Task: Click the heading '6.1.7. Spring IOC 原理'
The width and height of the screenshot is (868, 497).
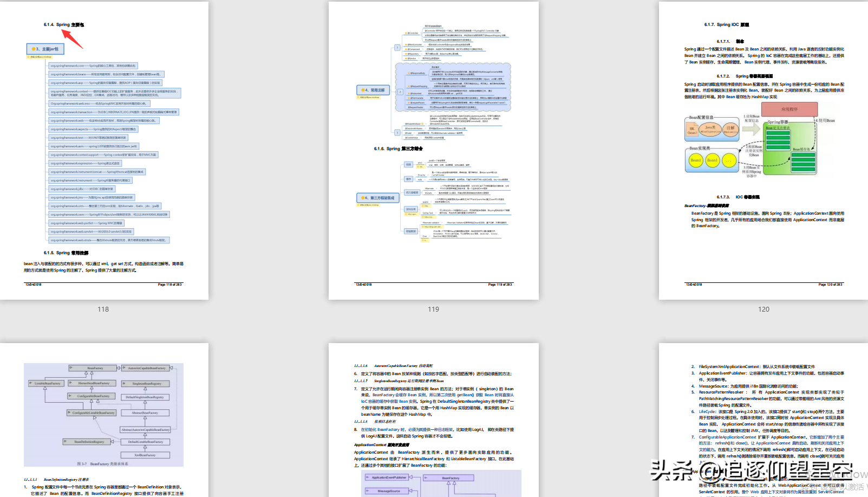Action: point(727,24)
